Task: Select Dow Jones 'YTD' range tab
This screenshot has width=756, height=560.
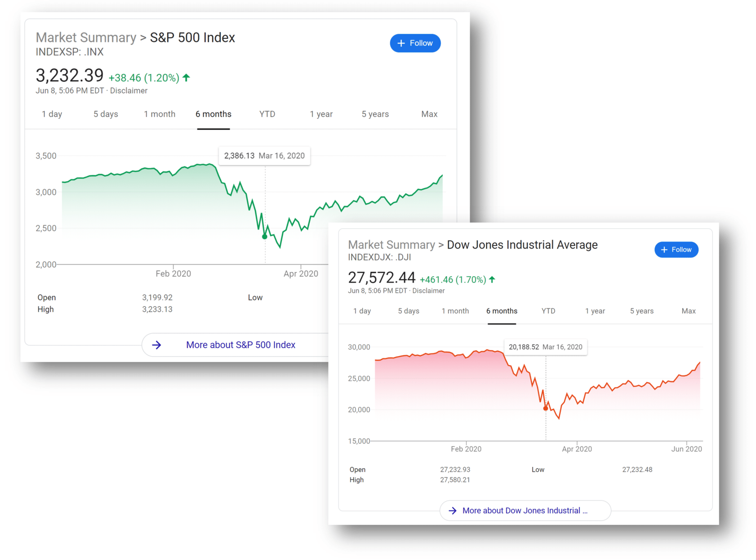Action: tap(548, 311)
